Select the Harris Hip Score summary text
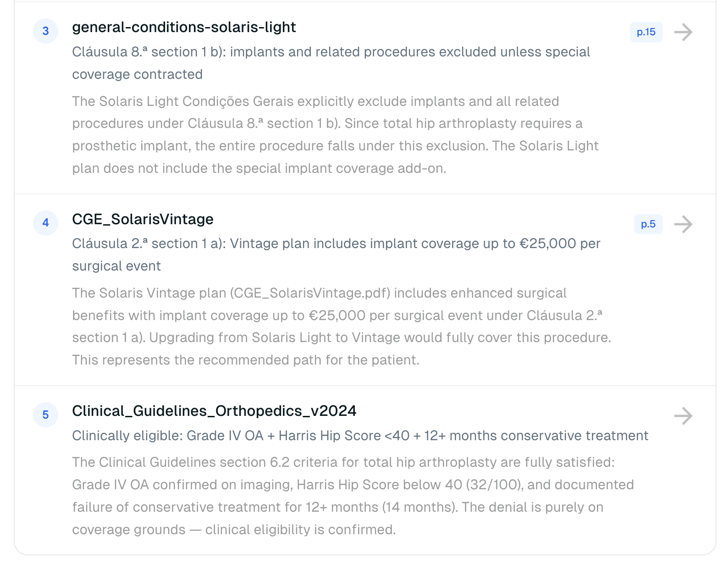The width and height of the screenshot is (728, 564). pos(353,495)
